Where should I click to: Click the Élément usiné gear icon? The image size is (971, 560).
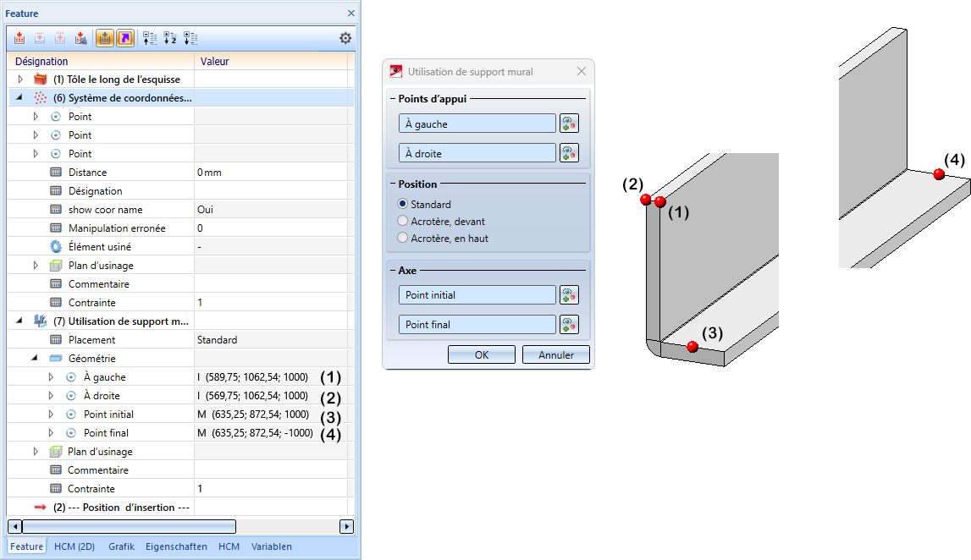point(56,246)
